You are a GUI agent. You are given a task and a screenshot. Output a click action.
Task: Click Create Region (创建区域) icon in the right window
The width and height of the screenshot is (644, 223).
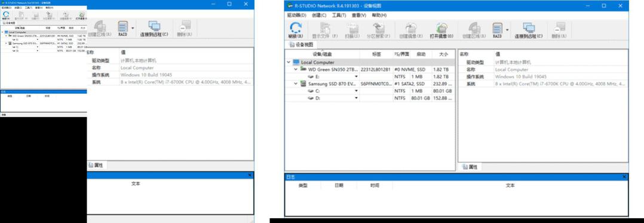[x=474, y=30]
